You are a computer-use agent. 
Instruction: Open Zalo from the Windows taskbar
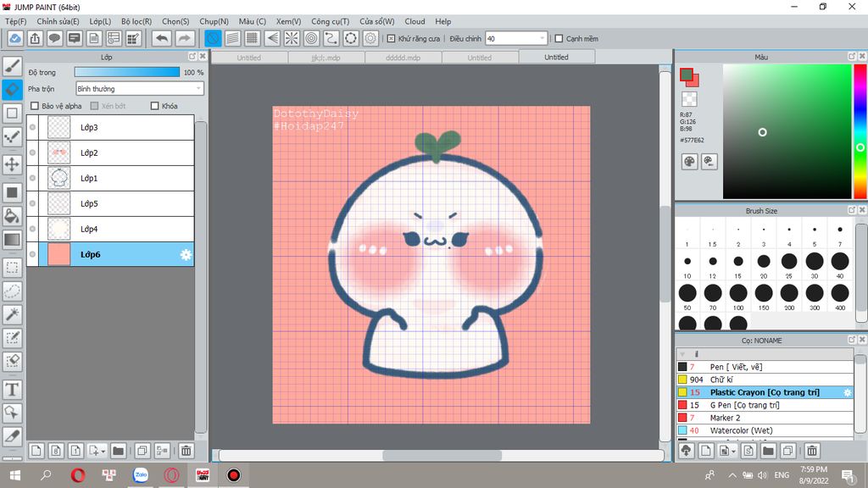pyautogui.click(x=141, y=474)
